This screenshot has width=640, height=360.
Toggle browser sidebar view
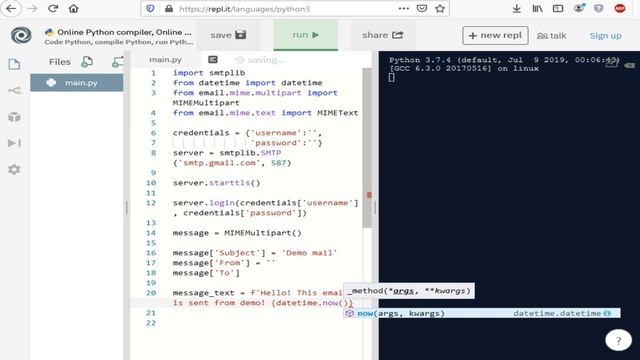click(x=558, y=9)
